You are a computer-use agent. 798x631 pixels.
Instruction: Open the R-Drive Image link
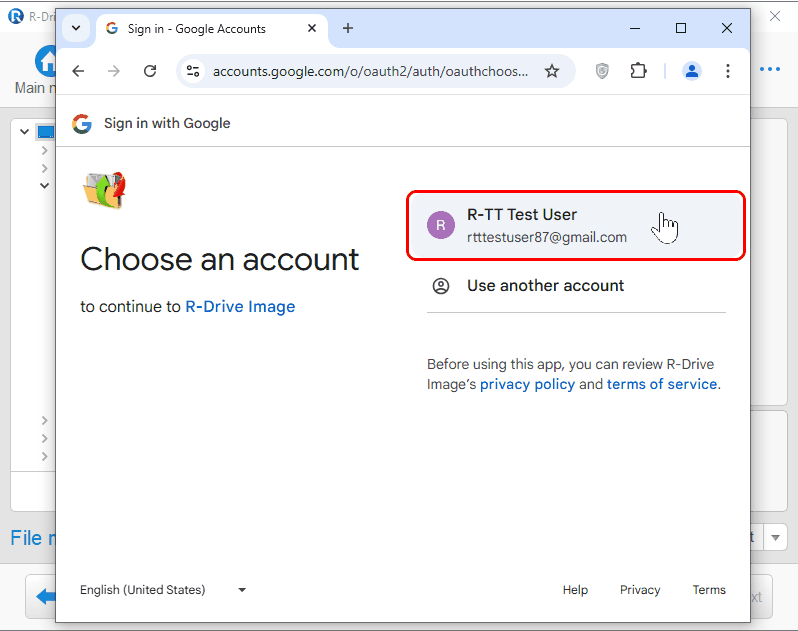pos(240,307)
